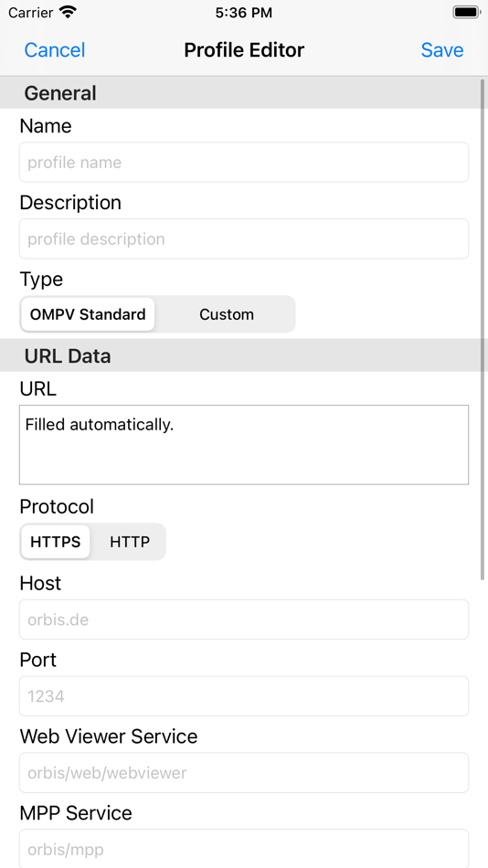The width and height of the screenshot is (488, 868).
Task: Tap the status bar clock
Action: (x=244, y=13)
